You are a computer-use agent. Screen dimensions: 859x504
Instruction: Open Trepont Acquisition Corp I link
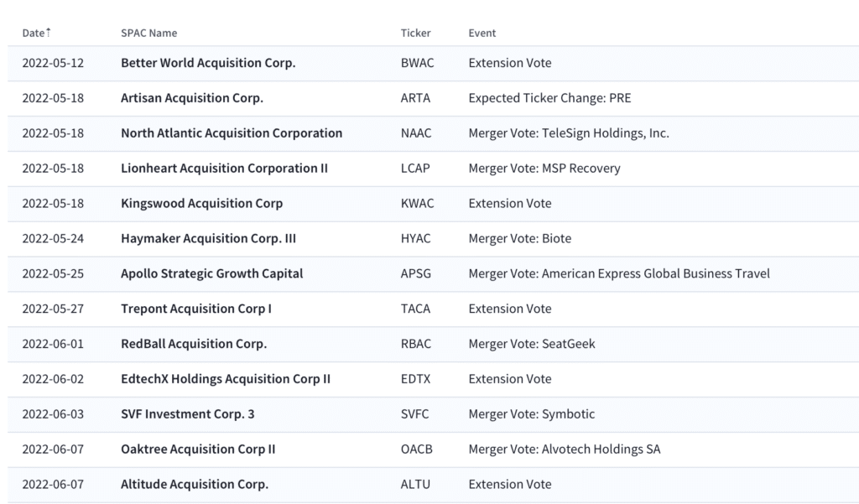[x=196, y=309]
